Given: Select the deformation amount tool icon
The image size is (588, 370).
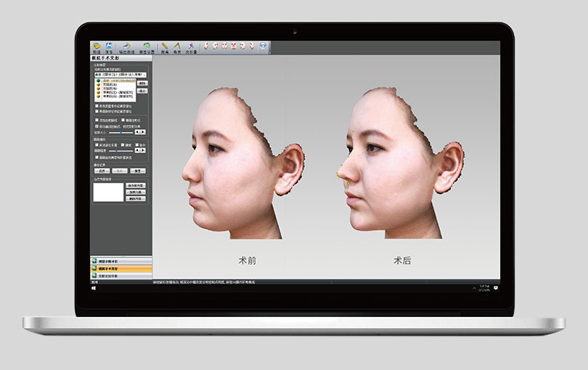Looking at the screenshot, I should (192, 47).
